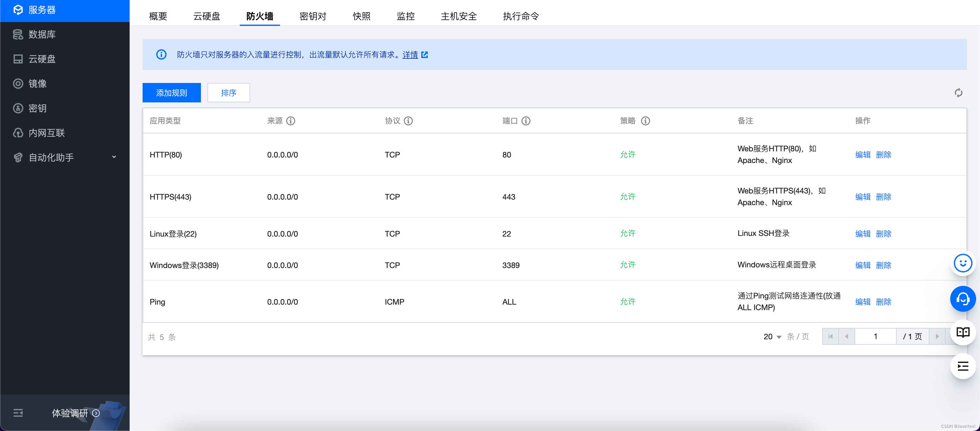Click the 操作 column header
This screenshot has width=980, height=431.
pyautogui.click(x=862, y=121)
